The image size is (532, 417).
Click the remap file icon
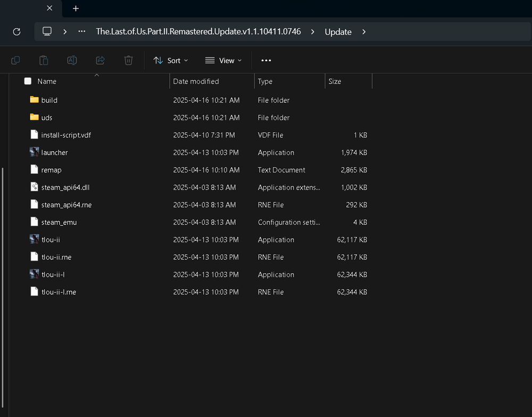(34, 169)
